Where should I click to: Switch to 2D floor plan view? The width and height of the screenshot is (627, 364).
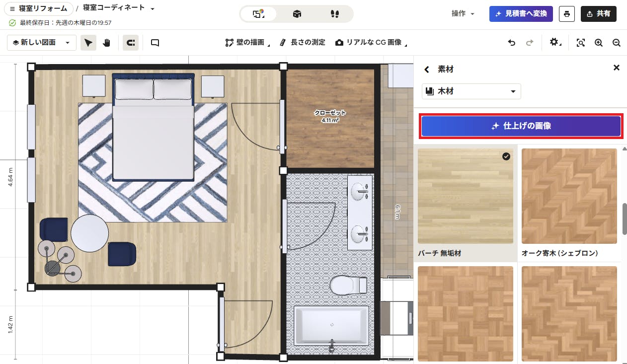[259, 14]
